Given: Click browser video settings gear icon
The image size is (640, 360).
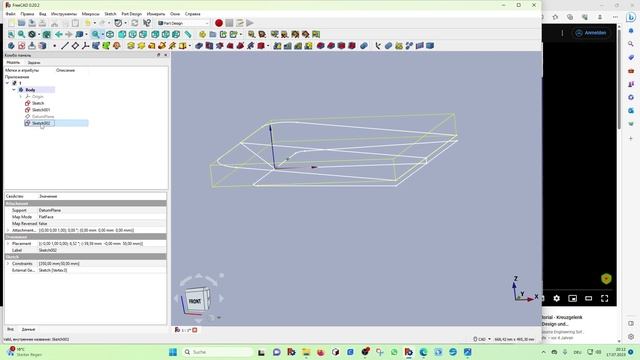Looking at the screenshot, I should tap(556, 298).
